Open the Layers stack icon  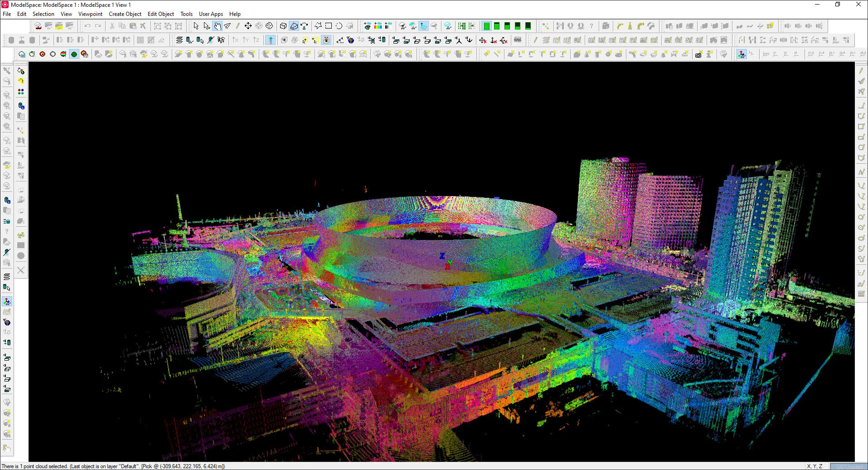pos(179,40)
